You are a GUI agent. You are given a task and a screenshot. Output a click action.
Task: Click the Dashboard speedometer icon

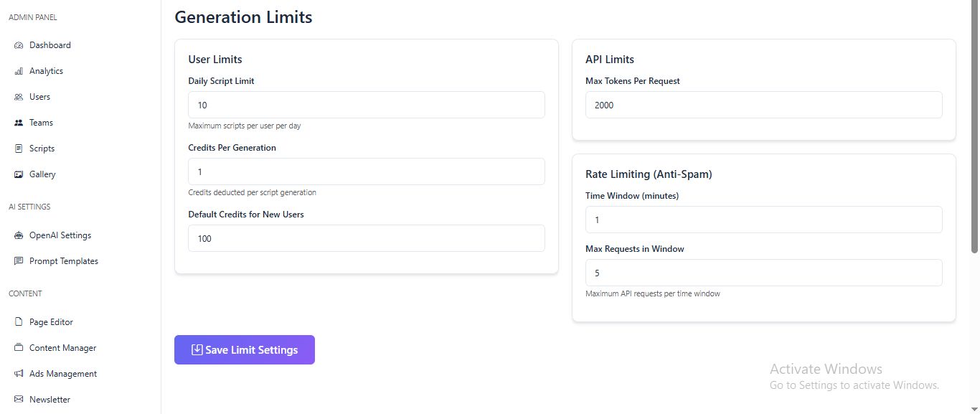19,45
